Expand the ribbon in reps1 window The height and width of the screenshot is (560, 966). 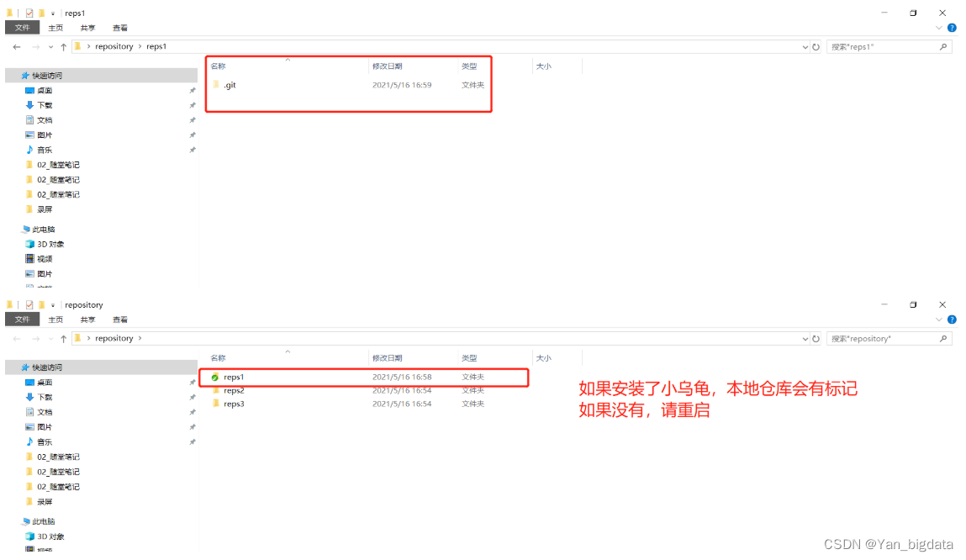pyautogui.click(x=938, y=28)
